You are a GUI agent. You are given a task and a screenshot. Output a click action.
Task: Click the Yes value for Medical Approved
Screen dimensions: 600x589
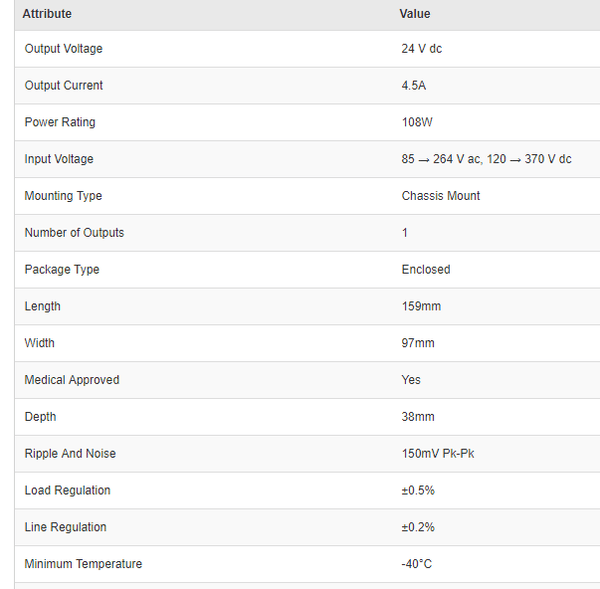[411, 380]
